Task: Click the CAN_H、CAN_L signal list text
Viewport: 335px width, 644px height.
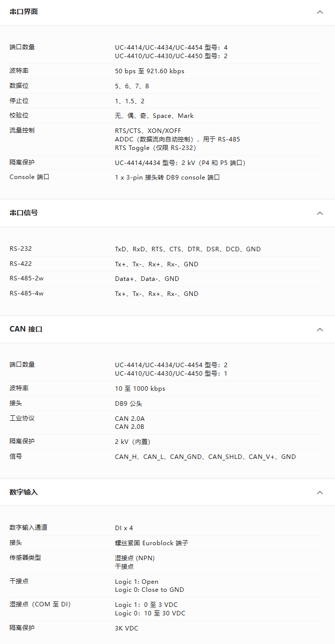Action: pyautogui.click(x=205, y=457)
